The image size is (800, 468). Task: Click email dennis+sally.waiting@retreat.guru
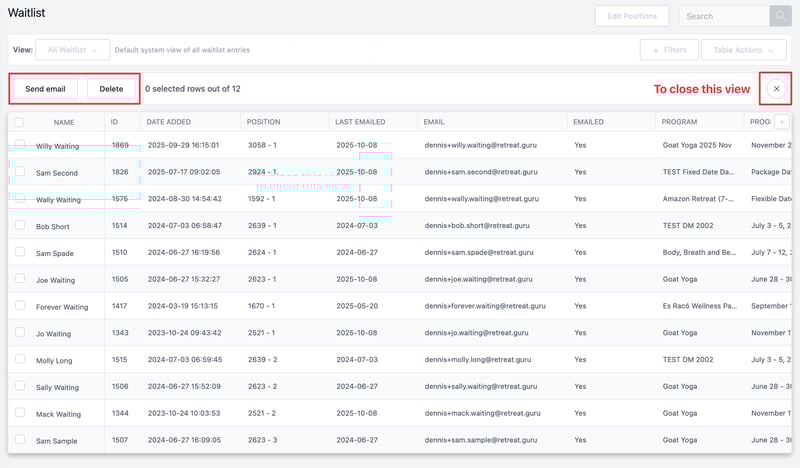(x=481, y=386)
